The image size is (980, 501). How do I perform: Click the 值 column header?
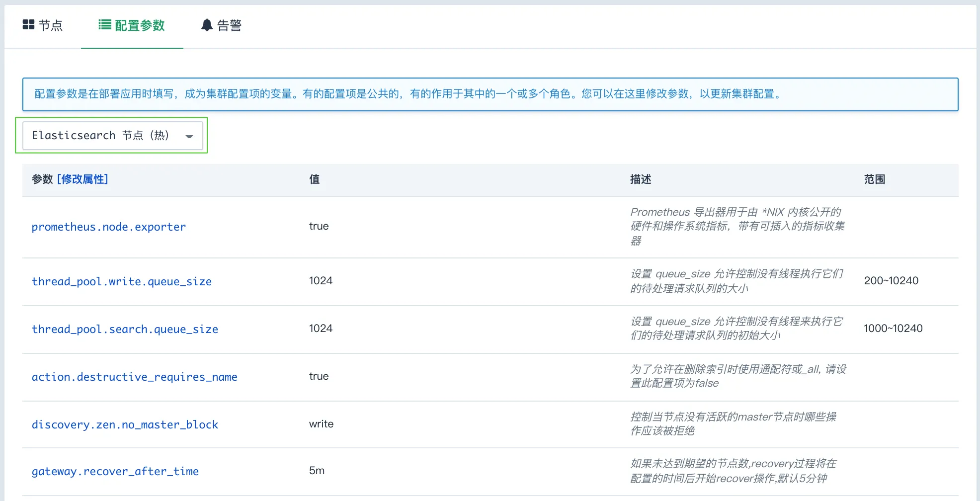pos(314,179)
